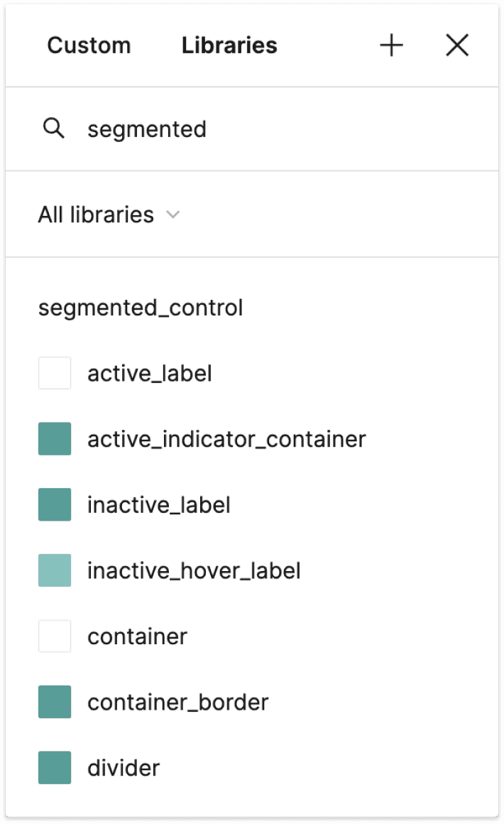Choose the active_indicator_container label text
Screen dimensions: 504x824
226,439
